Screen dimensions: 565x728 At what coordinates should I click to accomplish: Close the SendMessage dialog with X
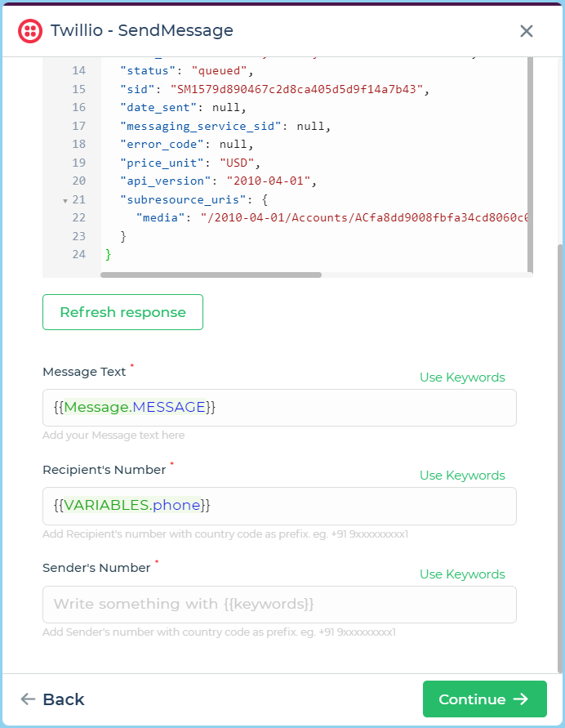[527, 31]
